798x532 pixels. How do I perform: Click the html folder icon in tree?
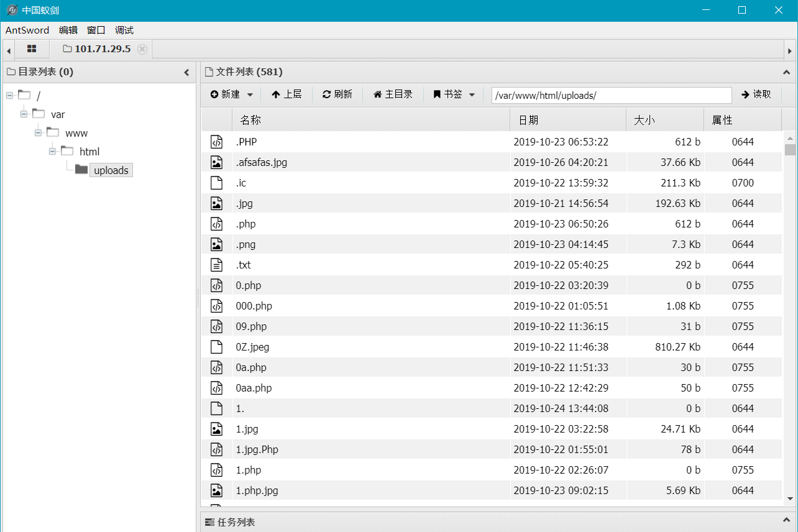pyautogui.click(x=67, y=151)
